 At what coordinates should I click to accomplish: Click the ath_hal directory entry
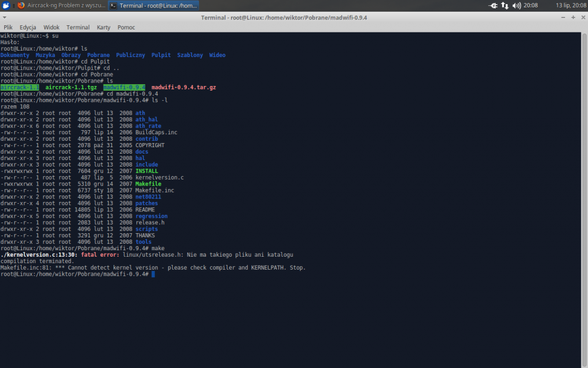tap(146, 120)
